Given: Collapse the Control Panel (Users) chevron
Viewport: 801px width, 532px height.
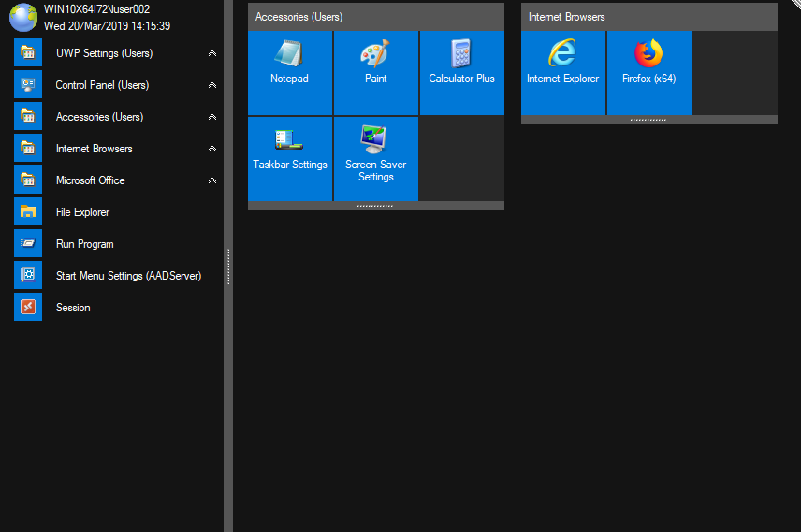Looking at the screenshot, I should (212, 86).
